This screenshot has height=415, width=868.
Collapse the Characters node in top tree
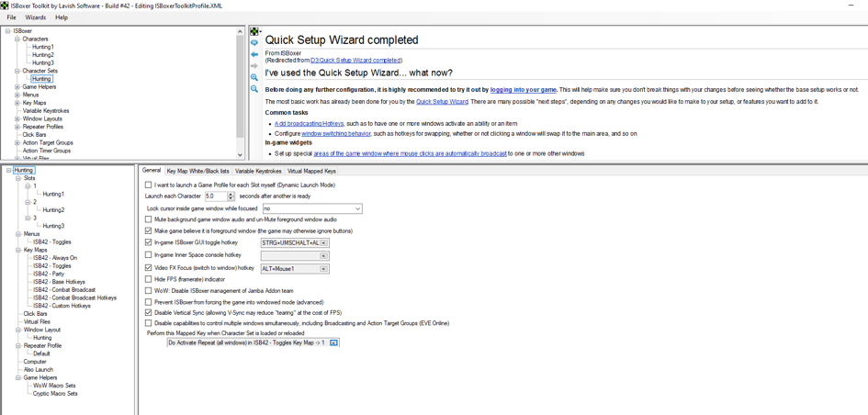click(x=17, y=39)
